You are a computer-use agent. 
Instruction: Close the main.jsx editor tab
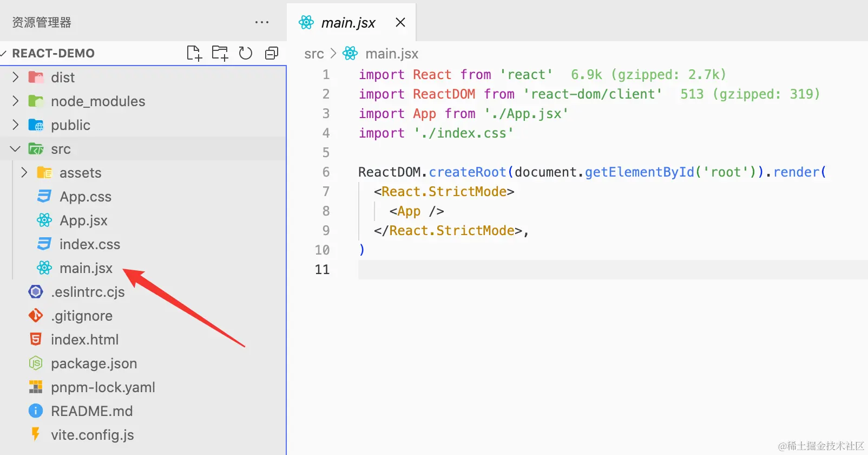tap(400, 22)
